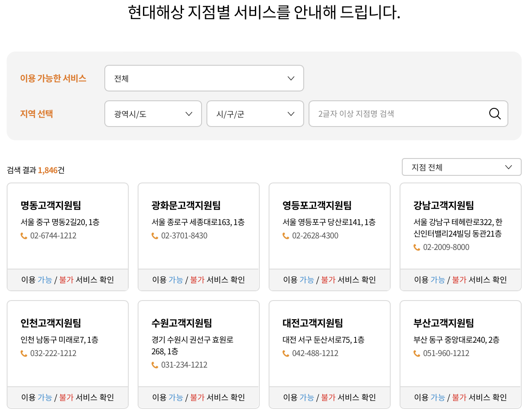
Task: Click phone icon for 강남고객지원팀
Action: (417, 247)
